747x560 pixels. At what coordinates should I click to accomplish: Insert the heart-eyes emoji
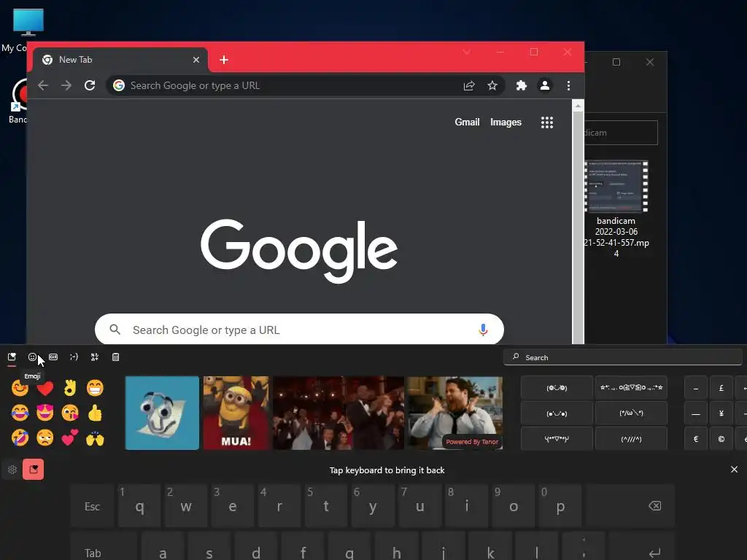click(44, 413)
